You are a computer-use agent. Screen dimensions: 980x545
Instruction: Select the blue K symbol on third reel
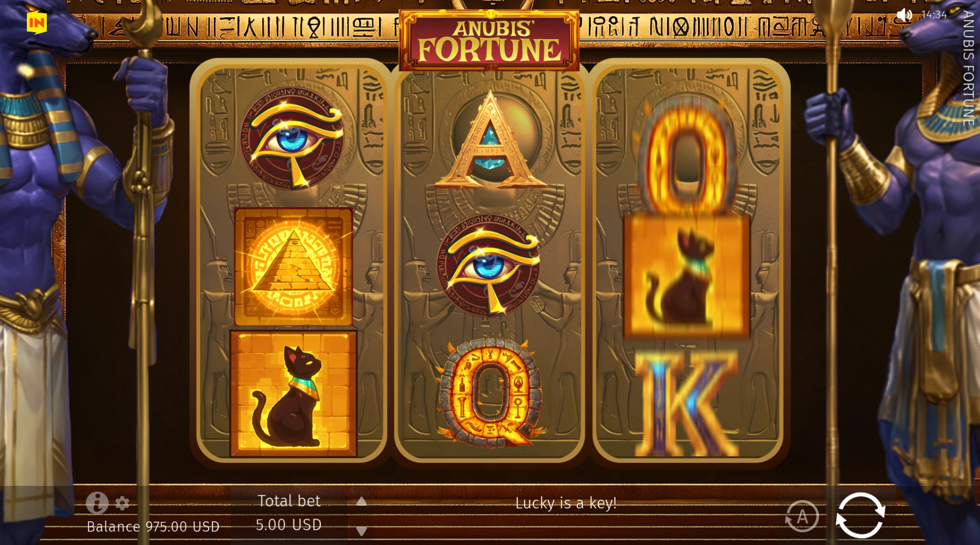point(686,404)
